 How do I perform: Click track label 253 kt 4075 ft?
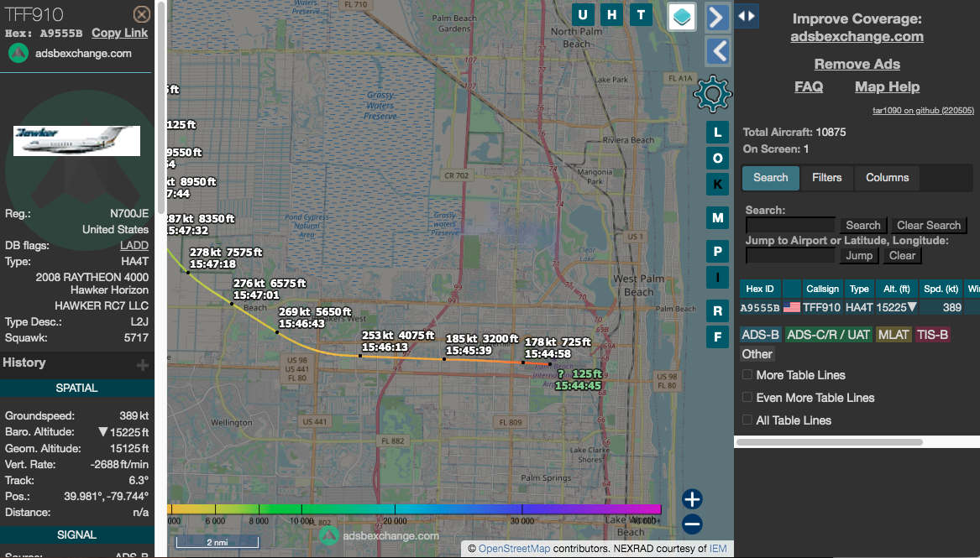[398, 342]
